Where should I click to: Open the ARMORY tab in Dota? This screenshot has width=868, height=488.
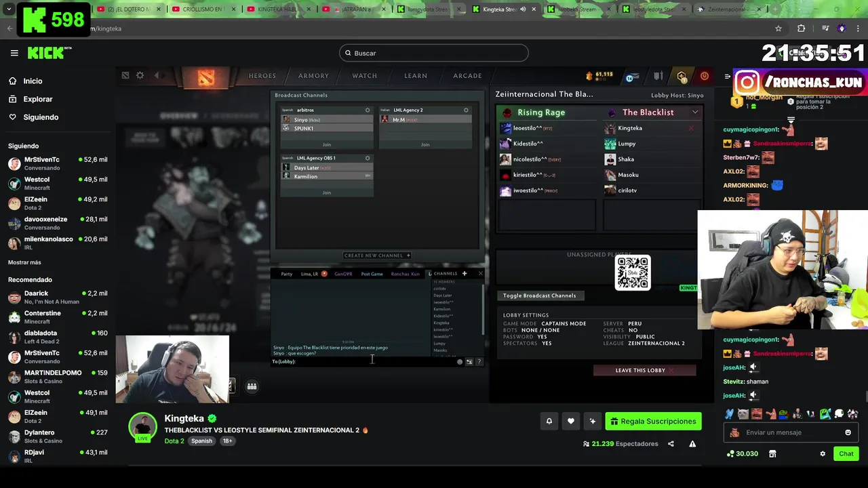tap(313, 76)
